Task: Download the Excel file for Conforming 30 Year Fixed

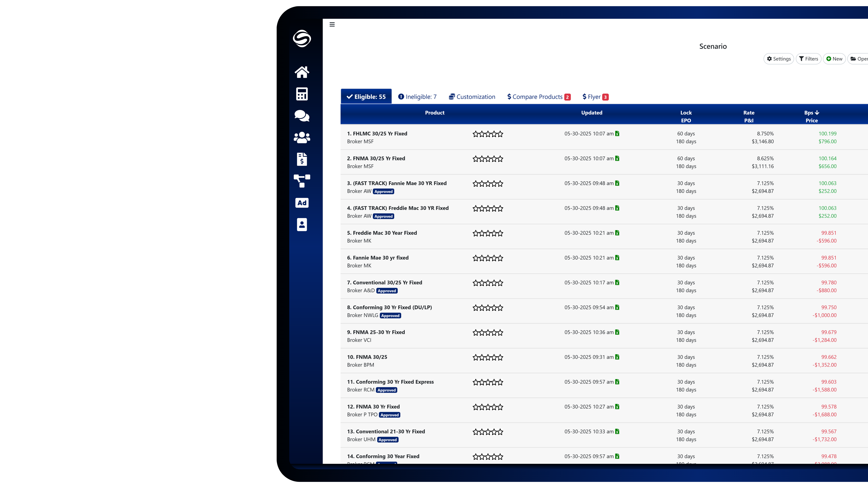Action: point(617,456)
